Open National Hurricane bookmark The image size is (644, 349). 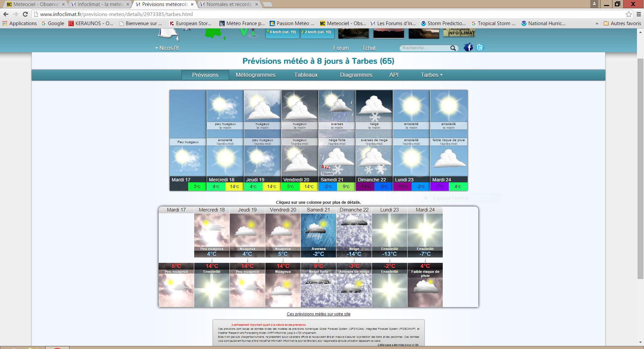(x=543, y=23)
